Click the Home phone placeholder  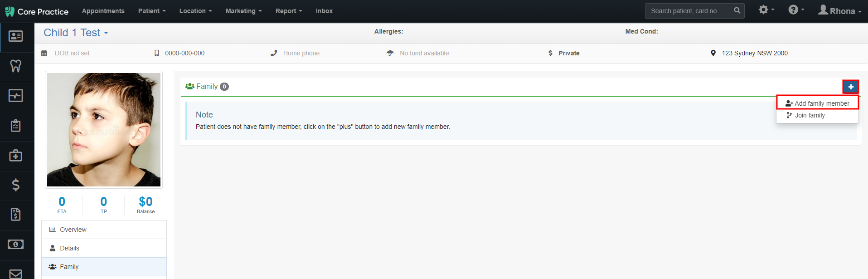[x=301, y=53]
